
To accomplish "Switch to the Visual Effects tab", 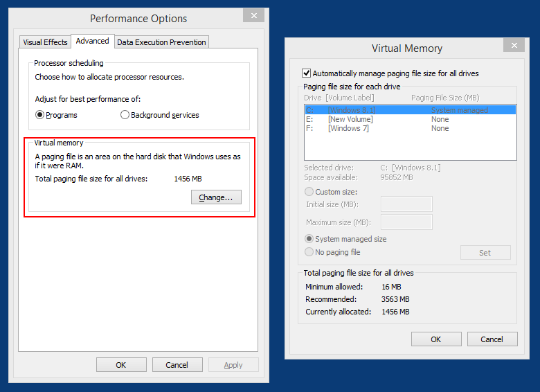I will coord(46,42).
